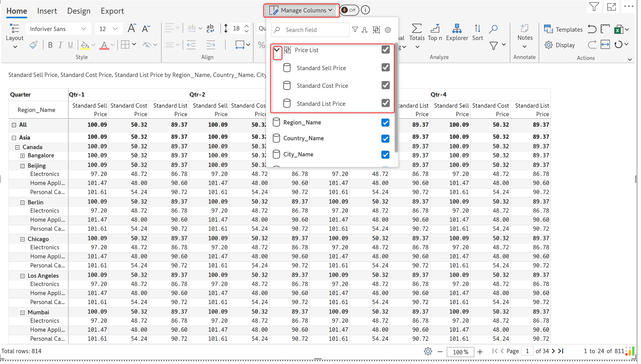This screenshot has height=364, width=641.
Task: Toggle the Off switch next to Manage Columns
Action: click(349, 10)
